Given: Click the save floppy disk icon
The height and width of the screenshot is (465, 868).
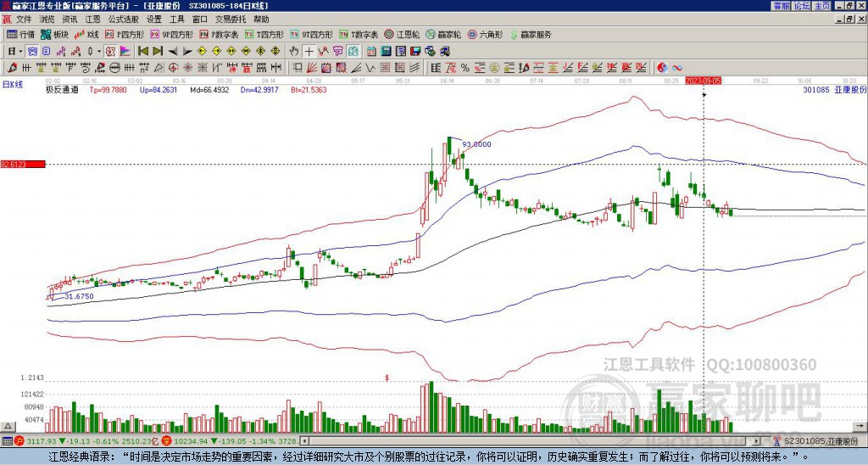Looking at the screenshot, I should 415,52.
